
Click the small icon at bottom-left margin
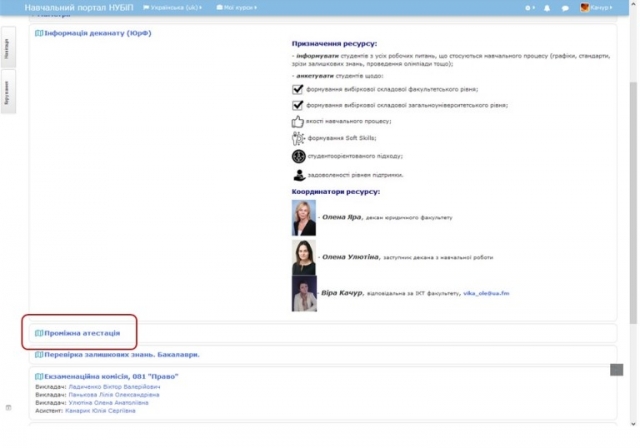(8, 407)
